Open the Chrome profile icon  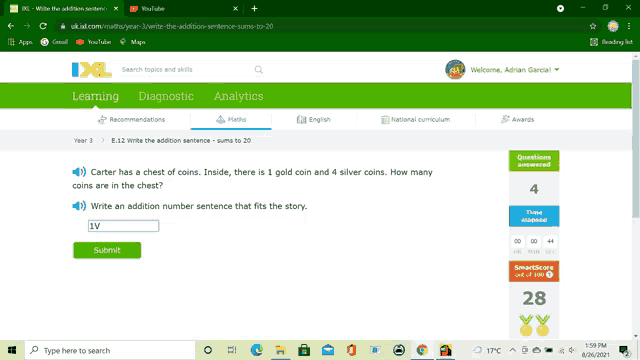[613, 26]
